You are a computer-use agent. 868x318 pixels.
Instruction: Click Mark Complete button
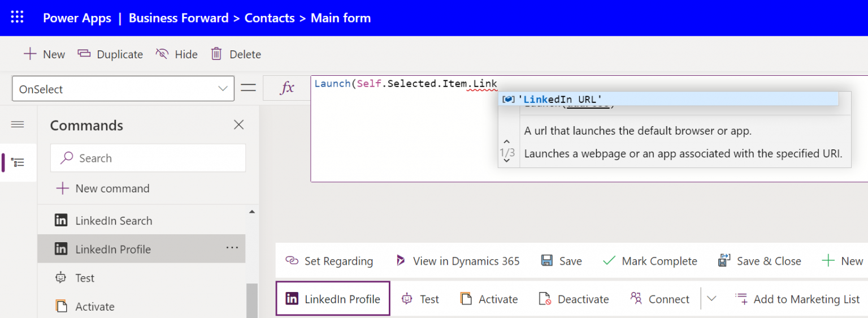650,261
